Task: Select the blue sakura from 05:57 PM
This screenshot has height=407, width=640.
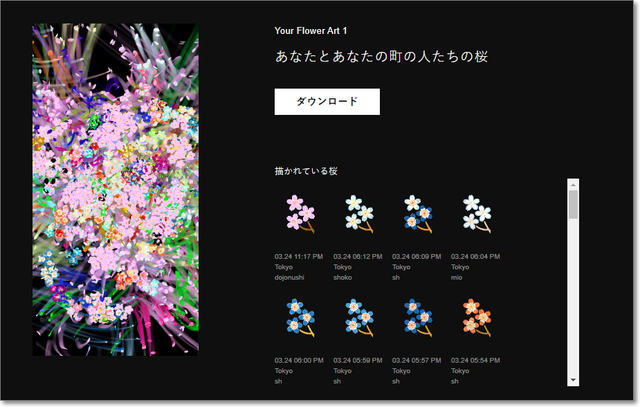Action: point(417,316)
